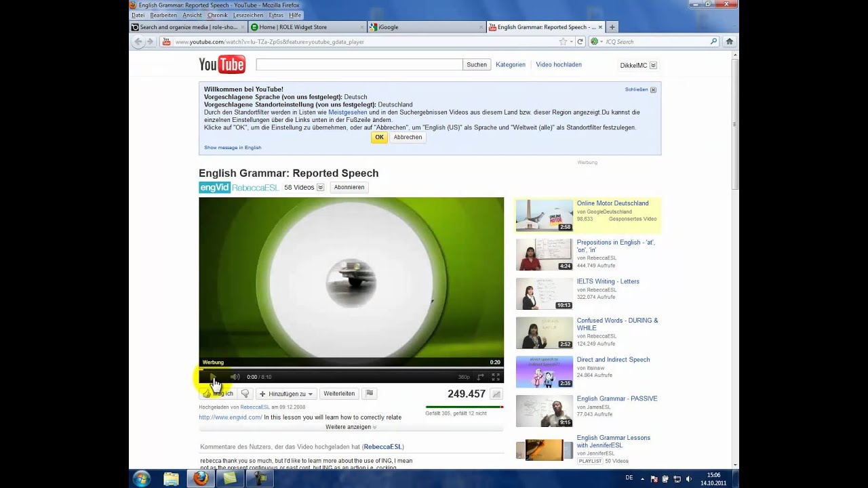
Task: Open the Video hochladen link
Action: [559, 64]
